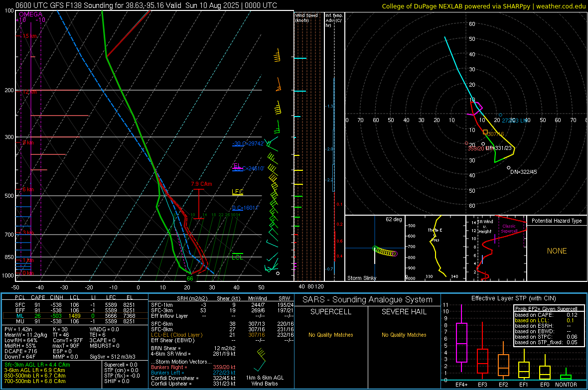This screenshot has width=588, height=390.
Task: Click the DCAPE = 716 value
Action: pos(20,351)
